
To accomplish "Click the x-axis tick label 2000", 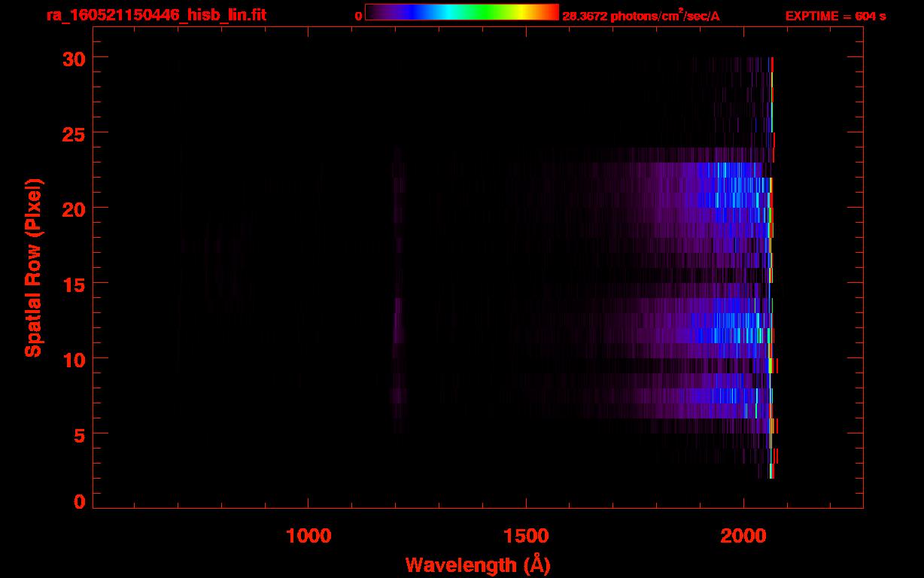I will 743,535.
